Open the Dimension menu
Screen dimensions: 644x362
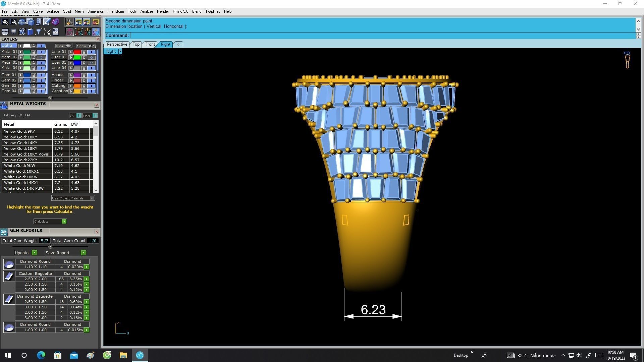pos(96,11)
